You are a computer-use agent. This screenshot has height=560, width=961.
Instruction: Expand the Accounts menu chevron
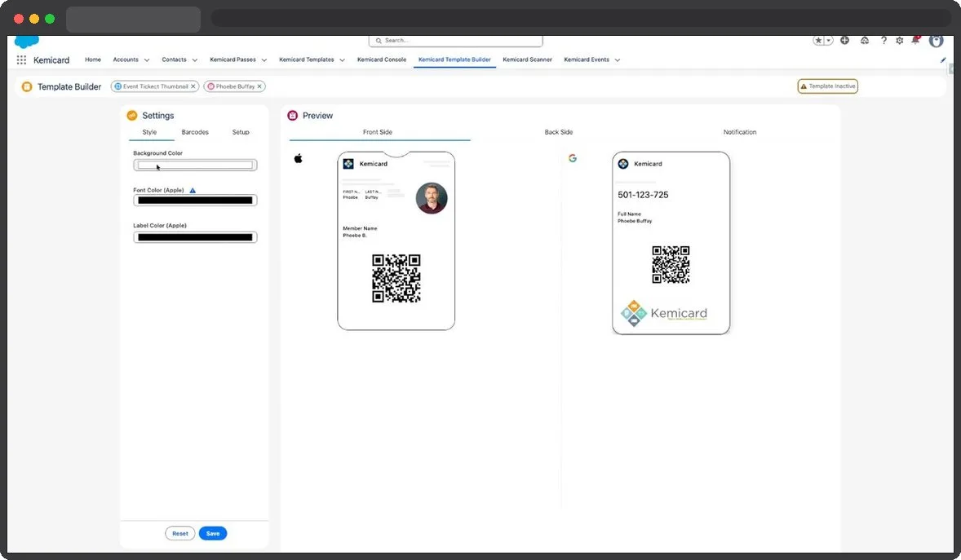click(x=147, y=60)
